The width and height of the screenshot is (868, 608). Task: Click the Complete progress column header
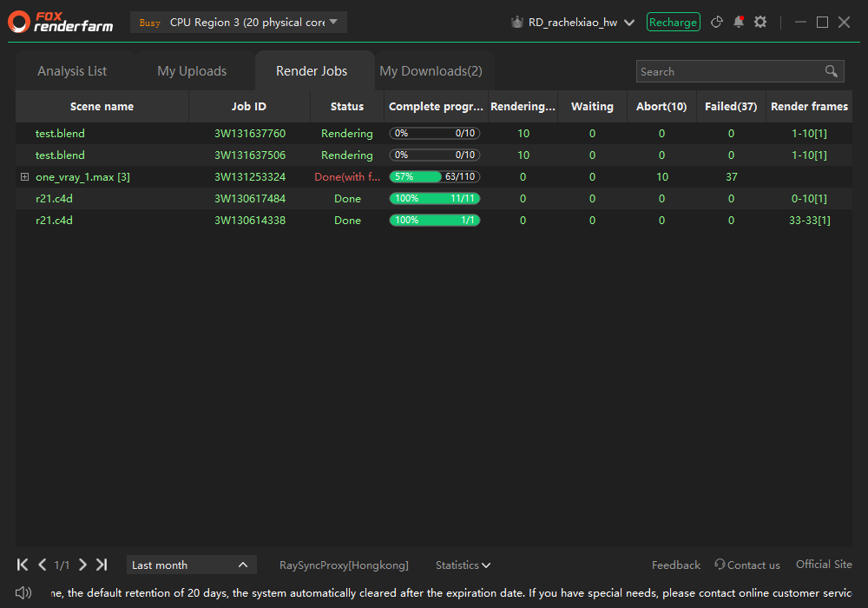pyautogui.click(x=436, y=106)
